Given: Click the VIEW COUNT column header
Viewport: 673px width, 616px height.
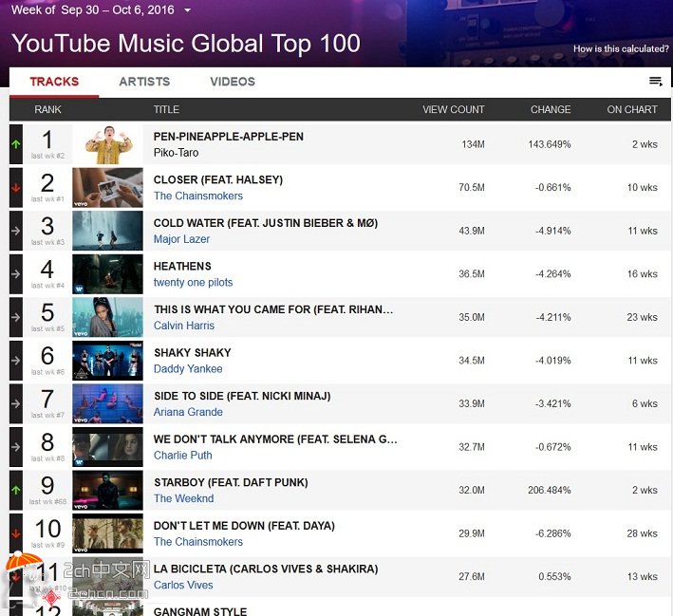Looking at the screenshot, I should point(453,109).
